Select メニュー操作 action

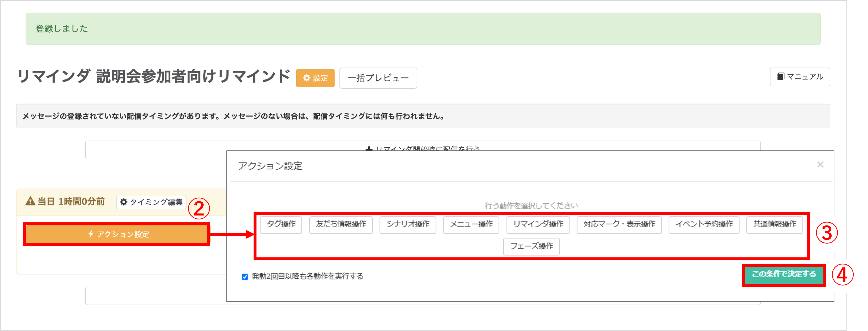471,224
